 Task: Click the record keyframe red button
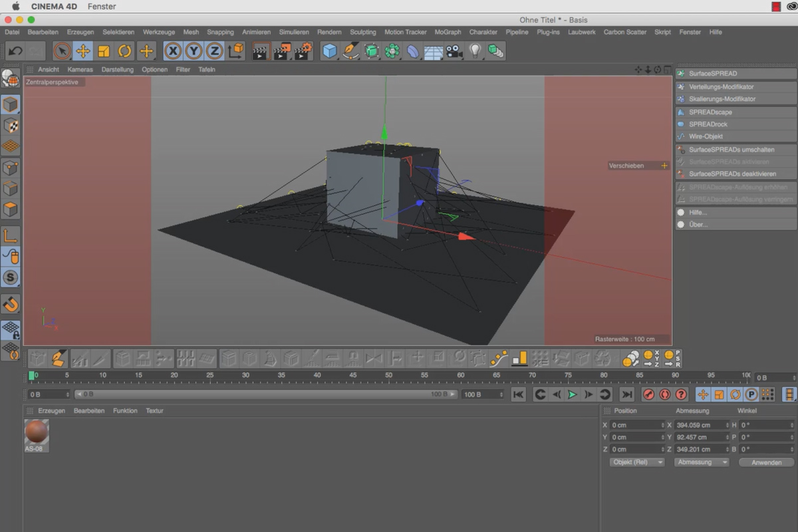(x=649, y=394)
